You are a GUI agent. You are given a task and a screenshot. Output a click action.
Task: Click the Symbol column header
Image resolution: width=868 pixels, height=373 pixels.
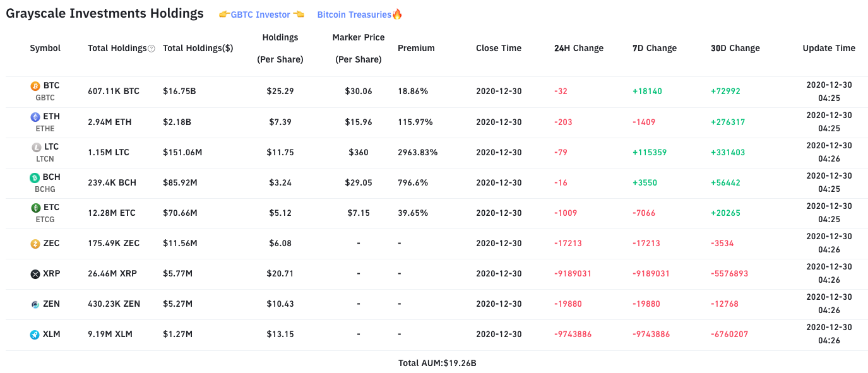tap(45, 47)
